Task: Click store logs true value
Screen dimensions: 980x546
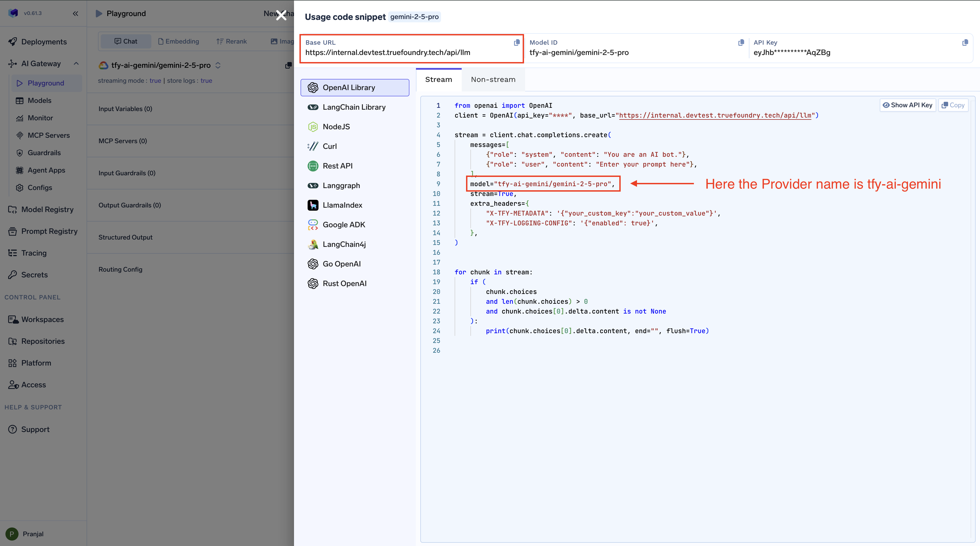Action: pos(206,81)
